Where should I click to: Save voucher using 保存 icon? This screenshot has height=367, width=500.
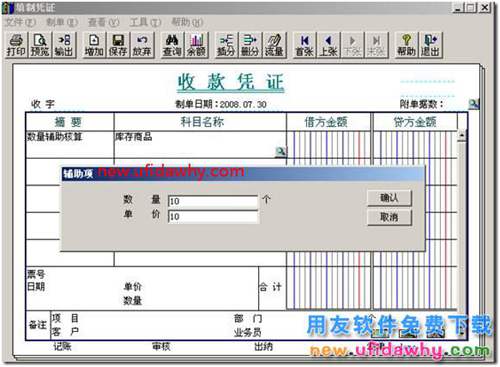pyautogui.click(x=118, y=45)
